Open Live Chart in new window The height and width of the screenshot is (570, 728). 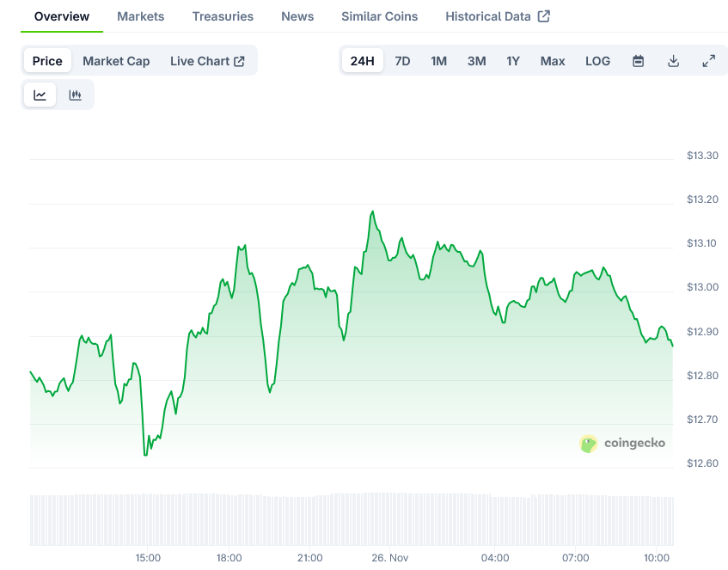pyautogui.click(x=207, y=61)
